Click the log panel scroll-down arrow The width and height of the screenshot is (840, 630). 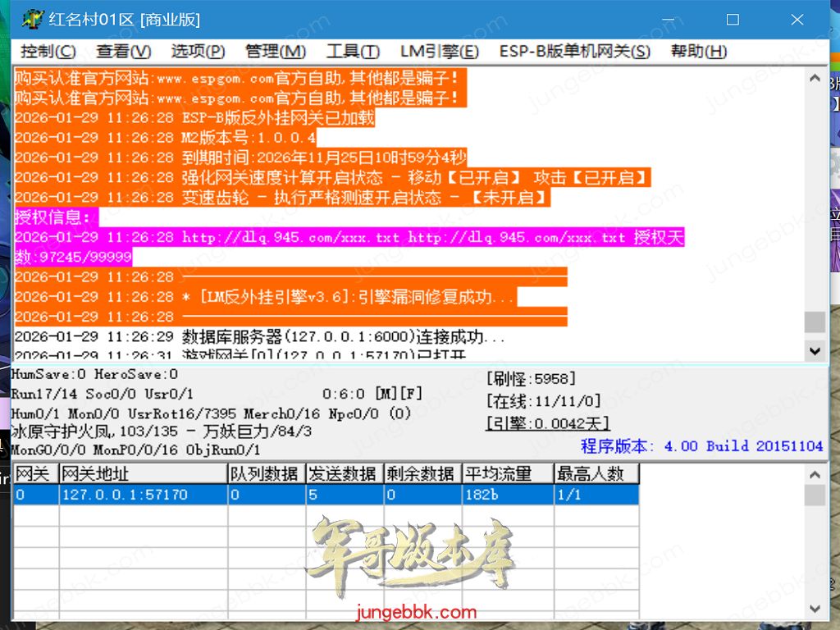(x=815, y=350)
